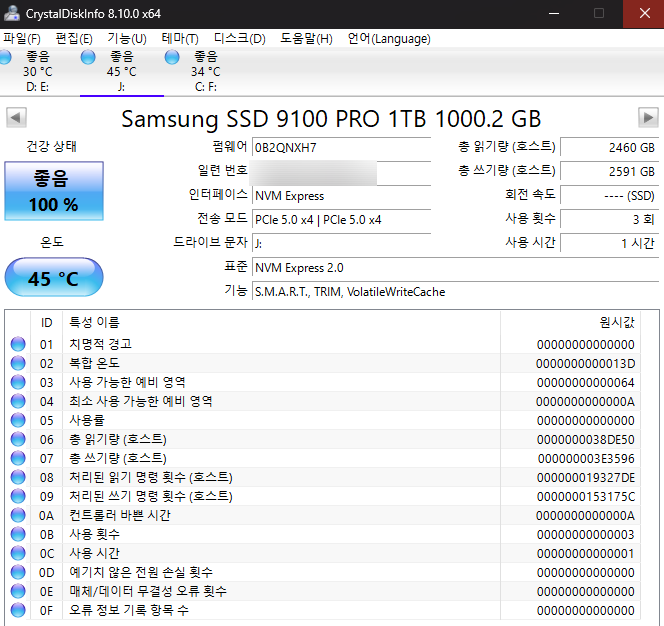
Task: Click the 45 °C temperature button
Action: tap(54, 277)
